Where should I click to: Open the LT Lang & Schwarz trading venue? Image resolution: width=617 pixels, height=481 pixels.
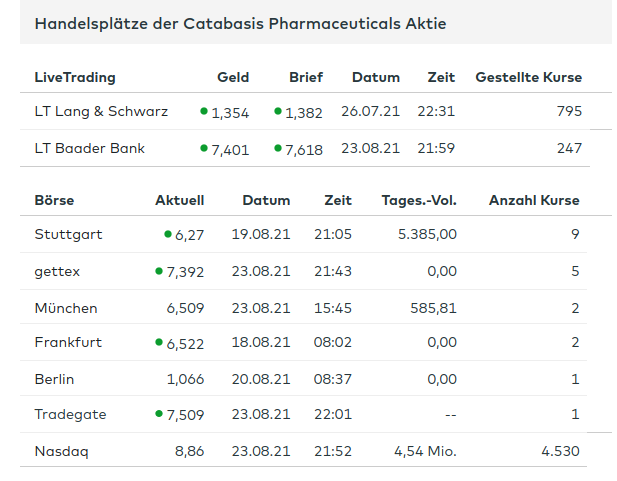101,112
